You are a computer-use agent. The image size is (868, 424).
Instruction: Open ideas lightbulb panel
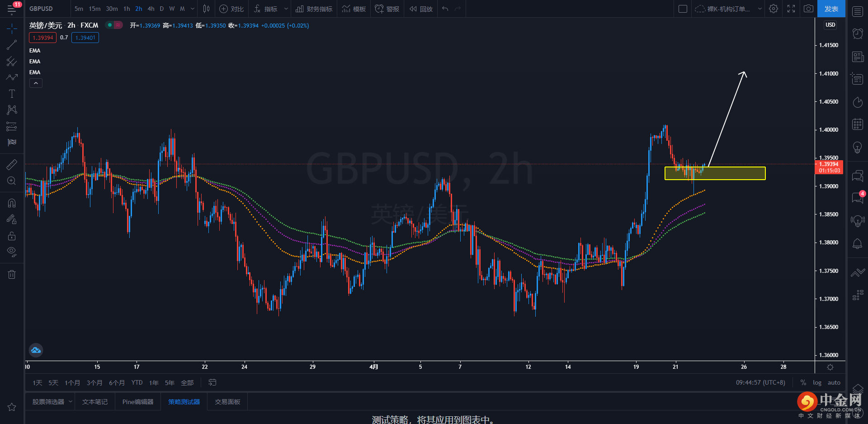coord(858,148)
